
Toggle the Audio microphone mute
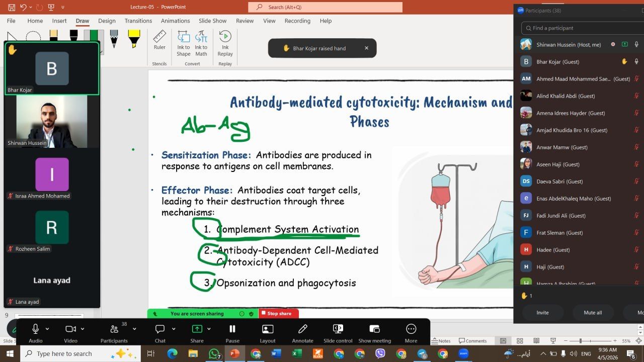[36, 332]
